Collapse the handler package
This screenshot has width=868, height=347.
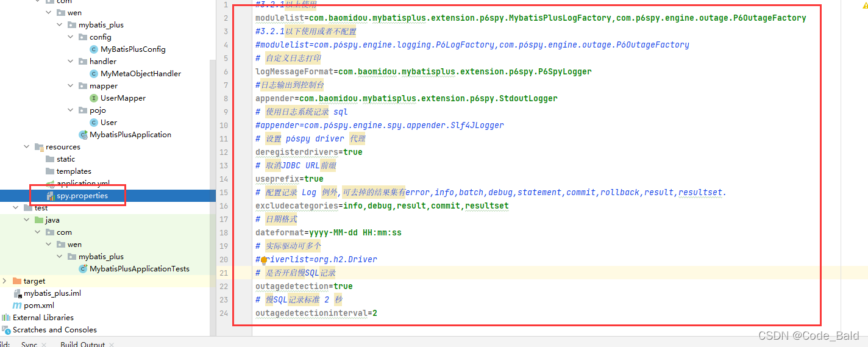point(71,62)
